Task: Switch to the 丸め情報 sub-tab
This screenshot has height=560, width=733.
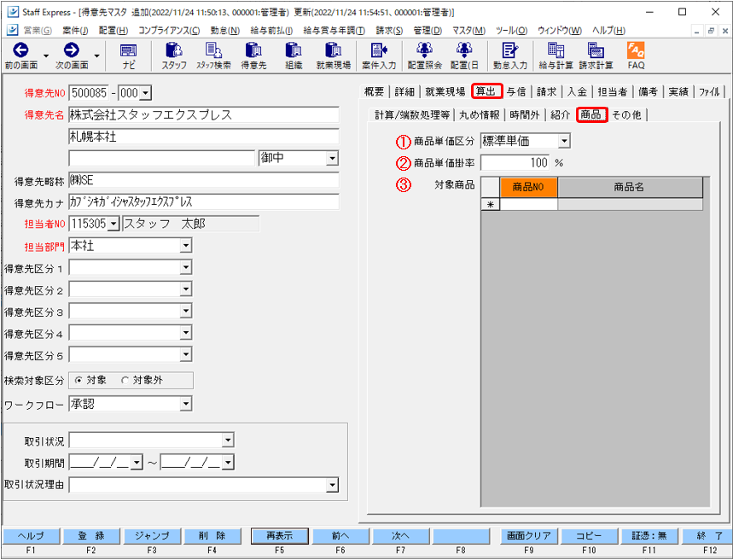Action: click(x=480, y=115)
